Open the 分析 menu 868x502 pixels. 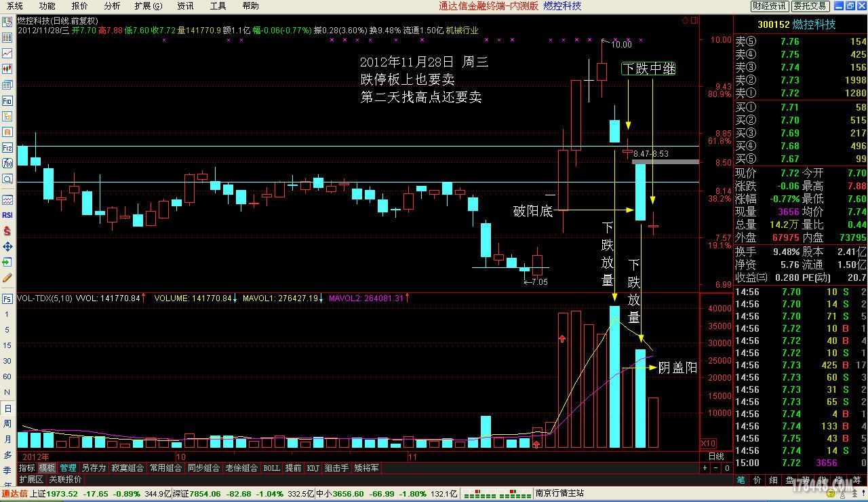[x=112, y=6]
